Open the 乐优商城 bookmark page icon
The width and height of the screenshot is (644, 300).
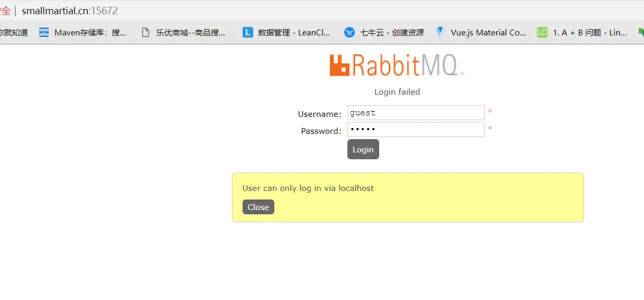pos(146,32)
